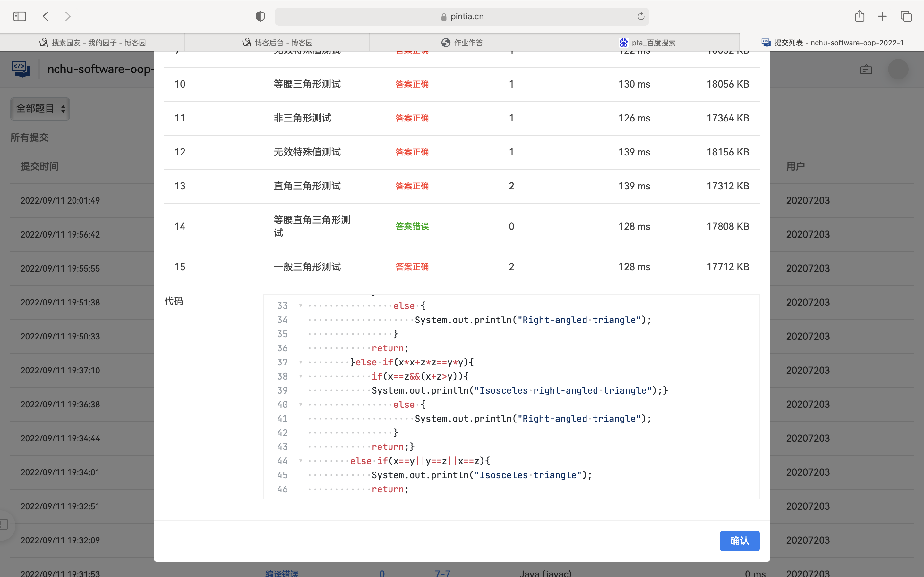The height and width of the screenshot is (577, 924).
Task: Collapse code fold arrow at line 40
Action: point(301,405)
